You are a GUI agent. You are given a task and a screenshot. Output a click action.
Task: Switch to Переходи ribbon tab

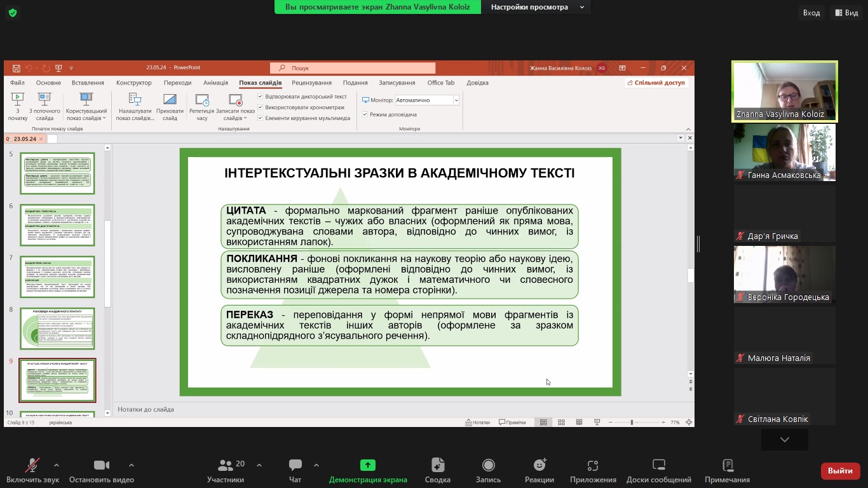pyautogui.click(x=177, y=83)
